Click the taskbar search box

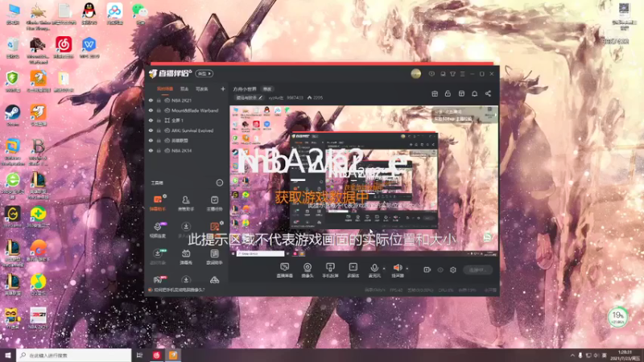point(74,355)
